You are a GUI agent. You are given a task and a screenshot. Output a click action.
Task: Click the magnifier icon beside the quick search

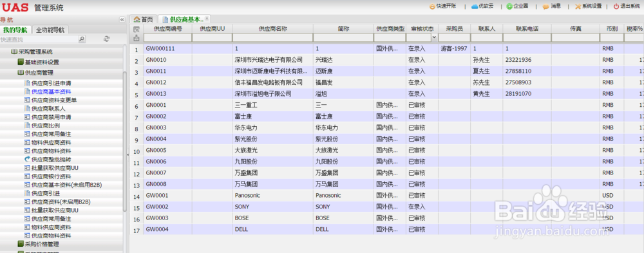(x=82, y=39)
